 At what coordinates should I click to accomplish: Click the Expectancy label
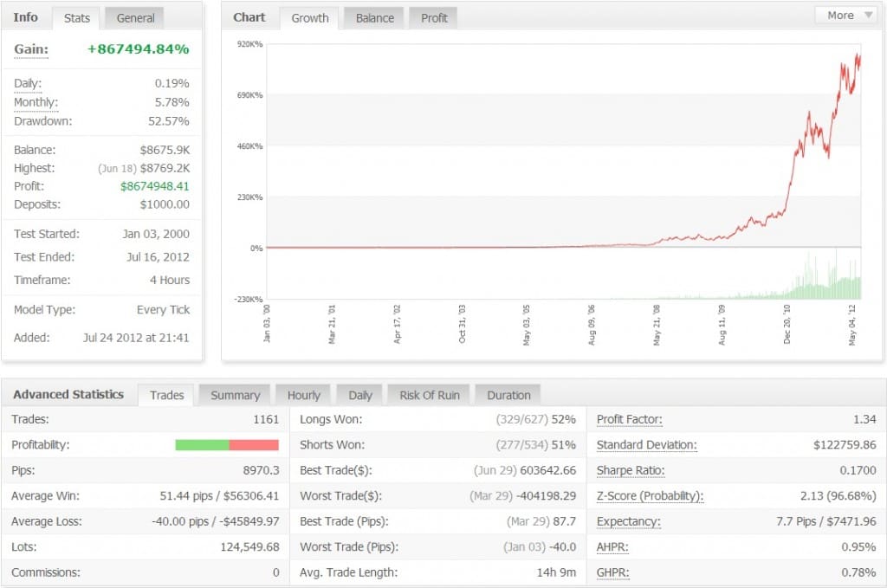click(629, 521)
